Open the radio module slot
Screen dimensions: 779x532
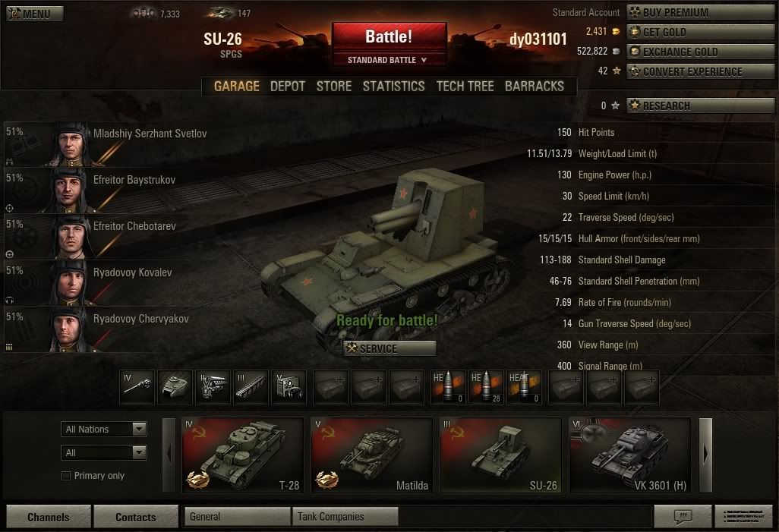289,388
